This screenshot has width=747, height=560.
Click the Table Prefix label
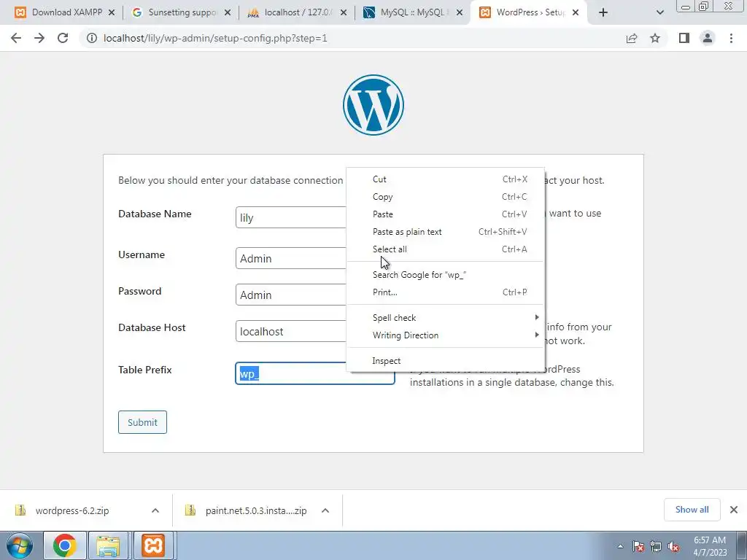[145, 370]
